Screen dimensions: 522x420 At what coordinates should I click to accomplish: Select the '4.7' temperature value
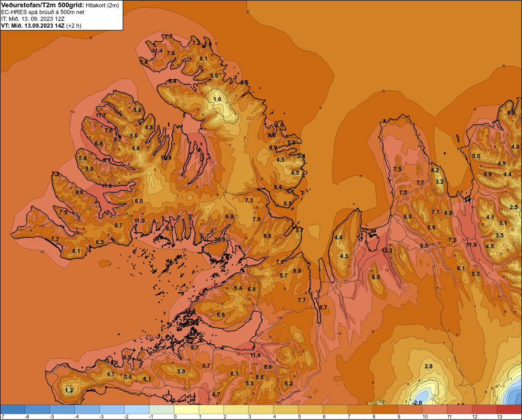click(111, 375)
